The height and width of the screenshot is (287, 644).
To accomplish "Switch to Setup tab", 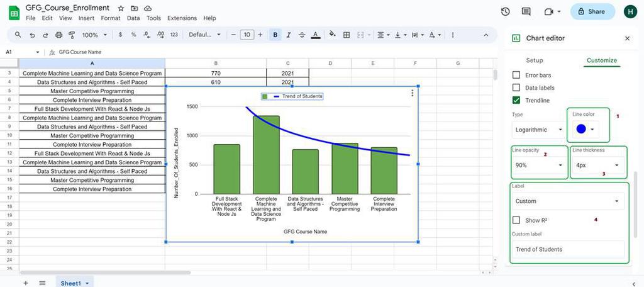I will click(x=535, y=60).
